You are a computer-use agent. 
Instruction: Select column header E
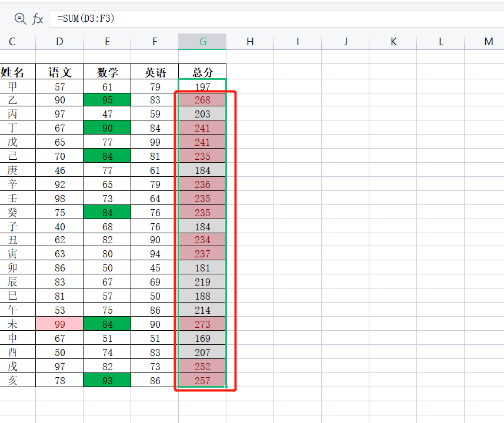point(107,42)
